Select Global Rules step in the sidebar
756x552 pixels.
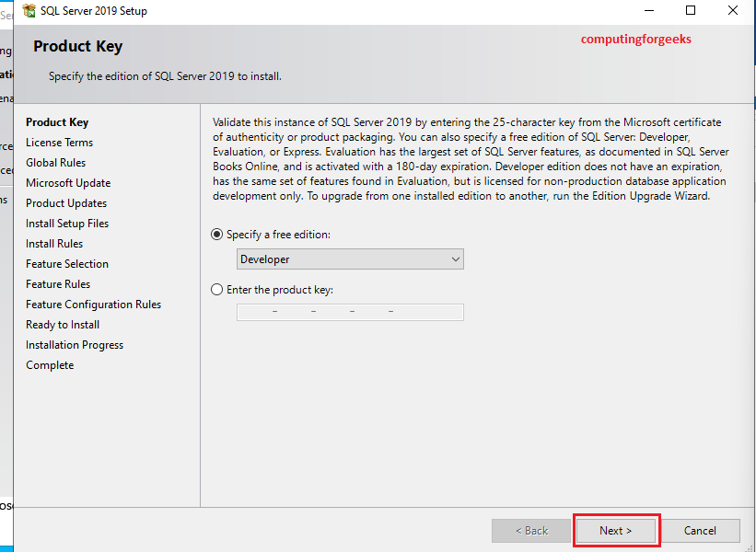click(x=55, y=162)
